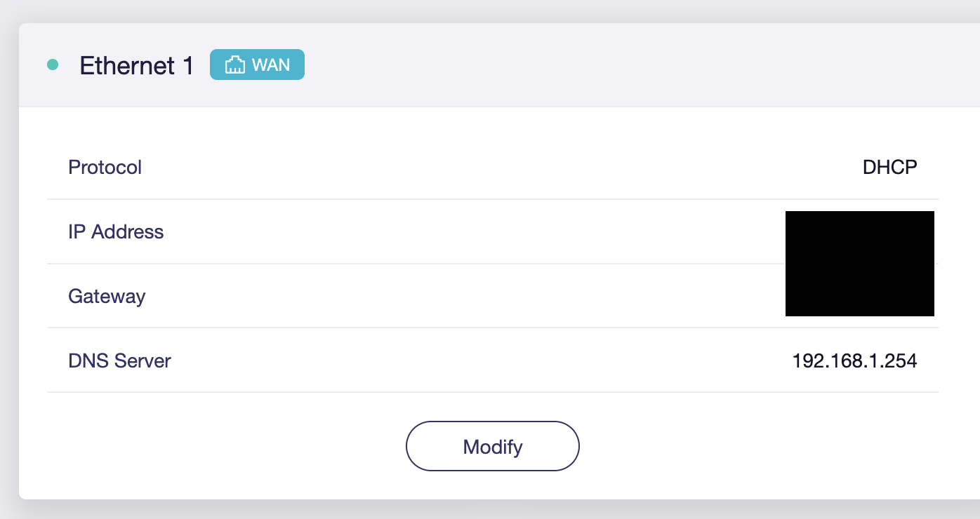Click the DNS Server field label
This screenshot has height=519, width=980.
(x=119, y=361)
